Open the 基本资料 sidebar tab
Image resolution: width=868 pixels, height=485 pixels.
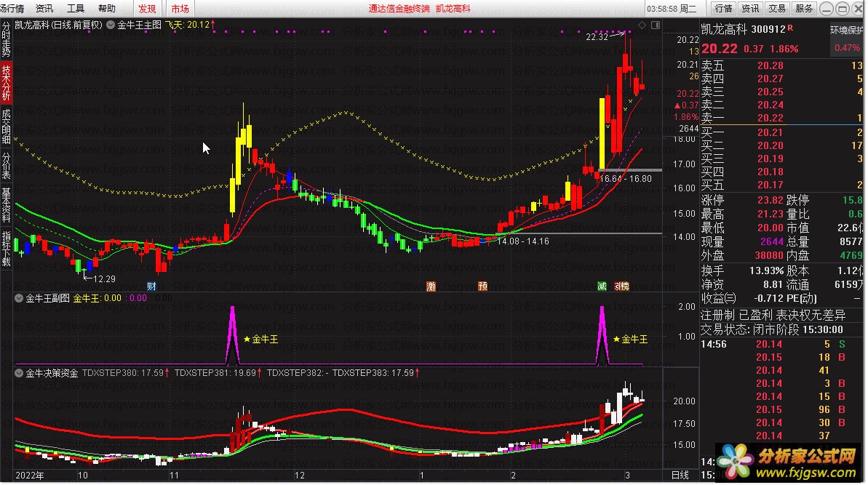click(x=6, y=204)
